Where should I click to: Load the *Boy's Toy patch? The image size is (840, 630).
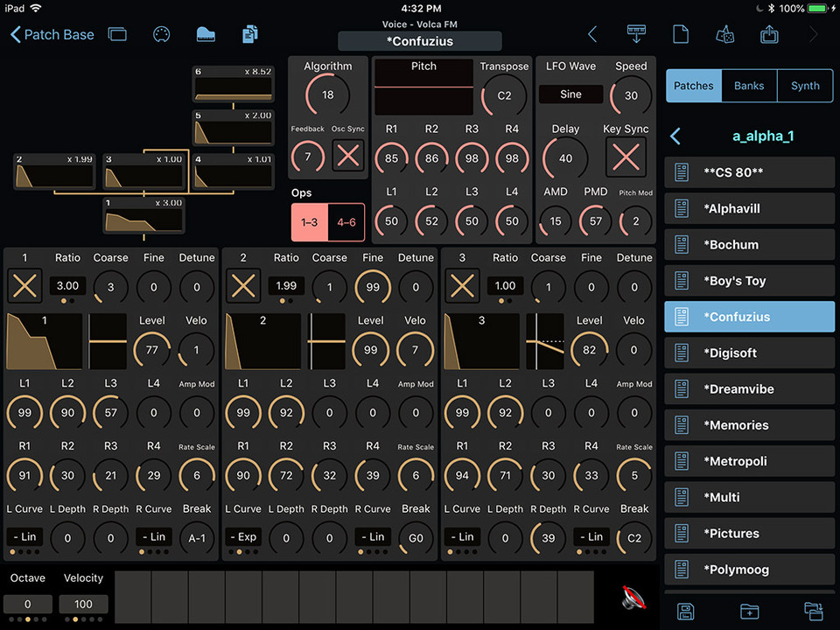(x=749, y=281)
